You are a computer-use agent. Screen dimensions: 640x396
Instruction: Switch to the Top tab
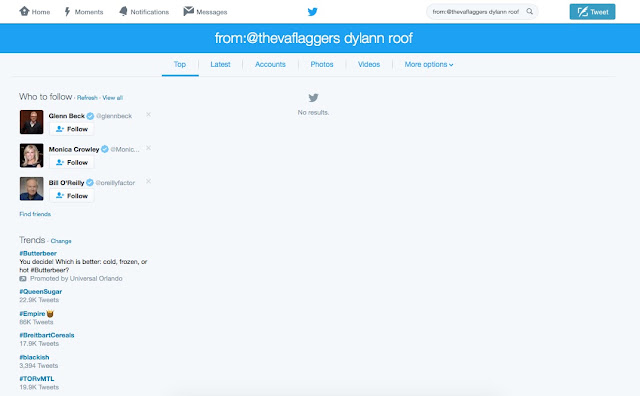tap(180, 65)
